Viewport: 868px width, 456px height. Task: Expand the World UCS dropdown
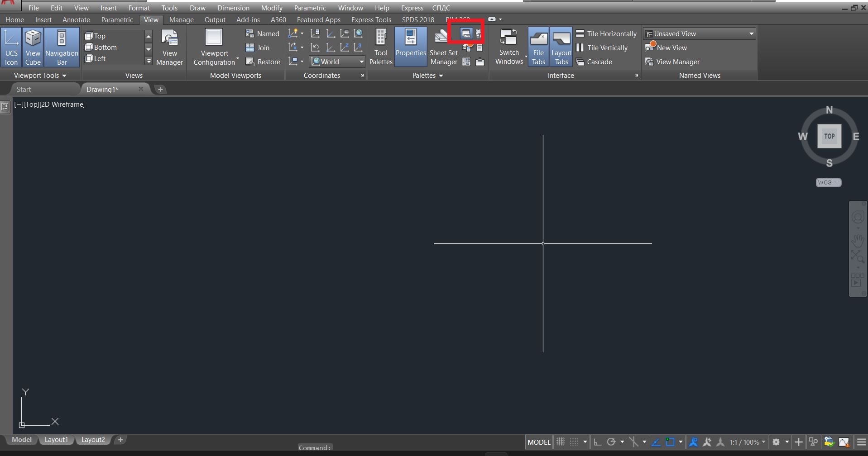tap(361, 62)
